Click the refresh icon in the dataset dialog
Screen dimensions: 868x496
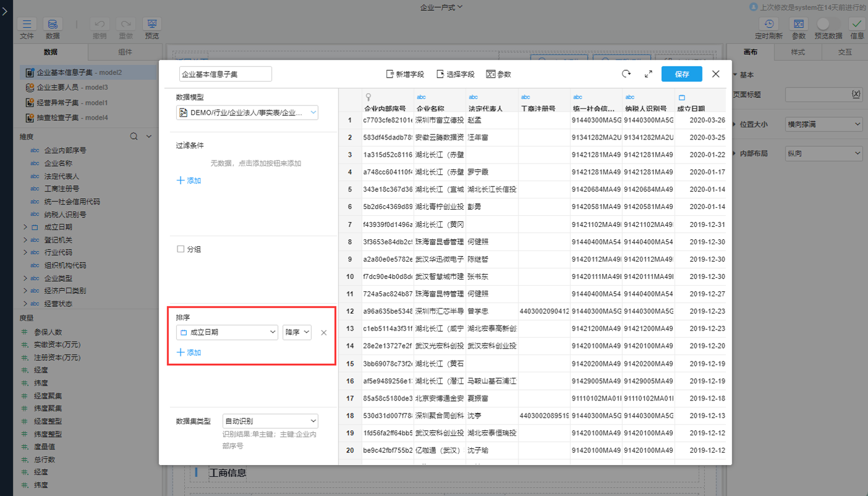pos(626,73)
